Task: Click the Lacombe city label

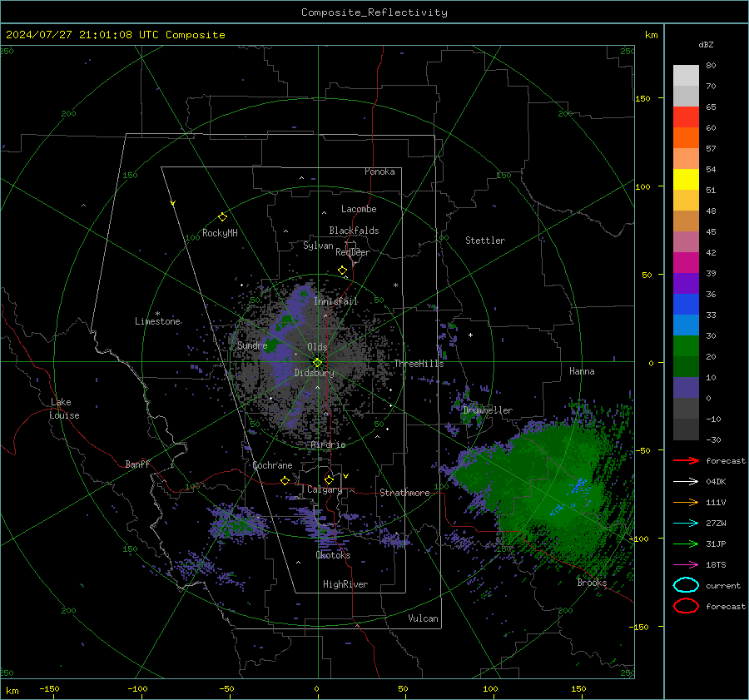Action: pos(359,209)
